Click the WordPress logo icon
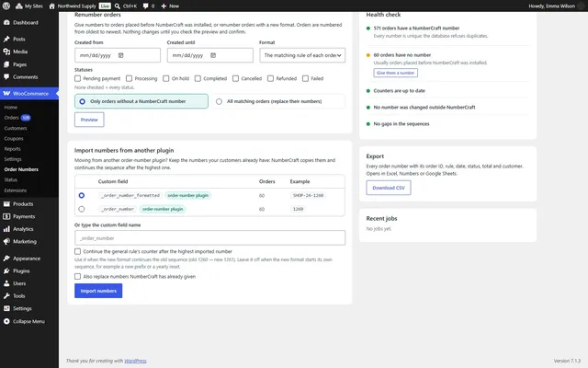588x368 pixels. pyautogui.click(x=6, y=6)
